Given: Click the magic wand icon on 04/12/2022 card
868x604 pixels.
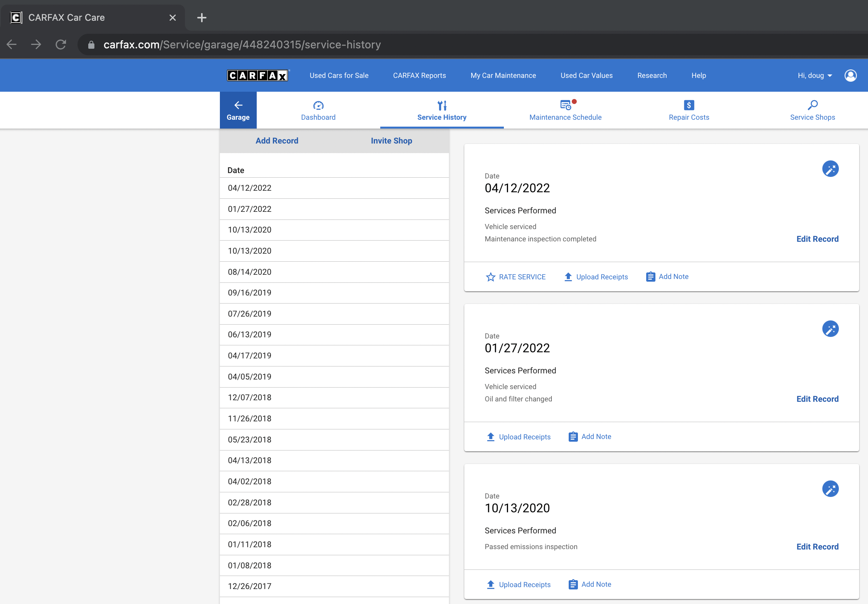Looking at the screenshot, I should coord(830,169).
